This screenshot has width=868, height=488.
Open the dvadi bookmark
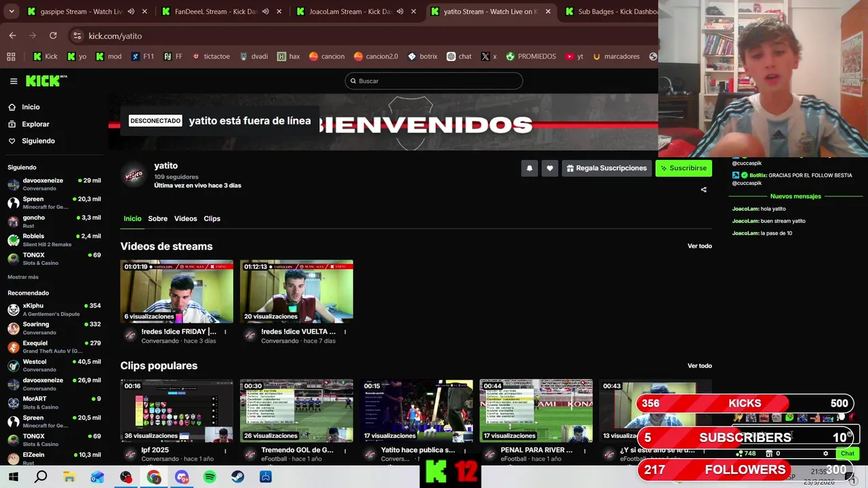[x=254, y=56]
